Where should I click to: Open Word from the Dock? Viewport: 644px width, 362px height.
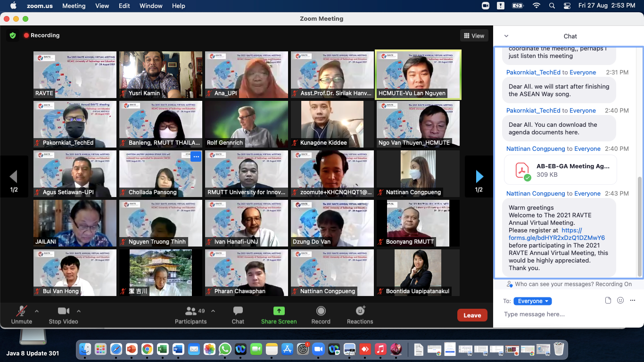tap(178, 349)
